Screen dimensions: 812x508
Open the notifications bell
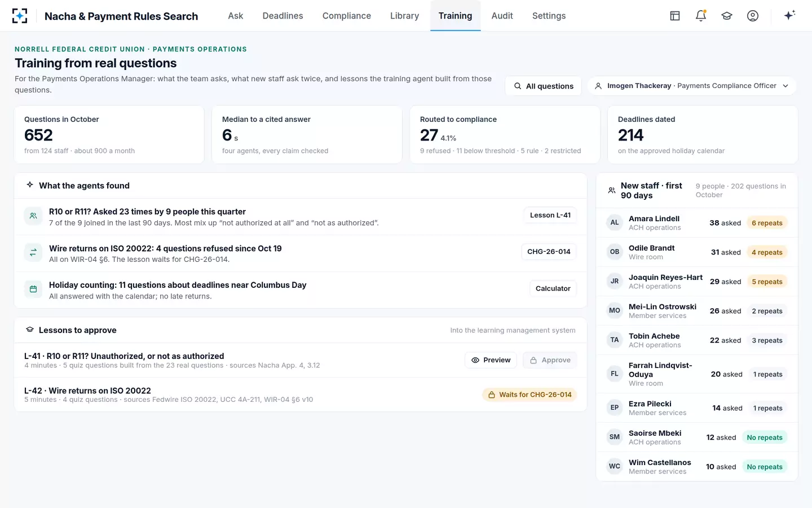701,16
